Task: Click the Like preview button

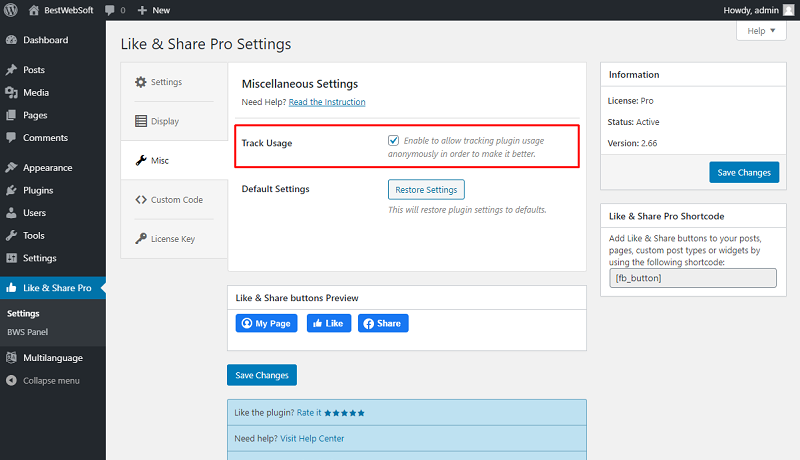Action: (x=329, y=323)
